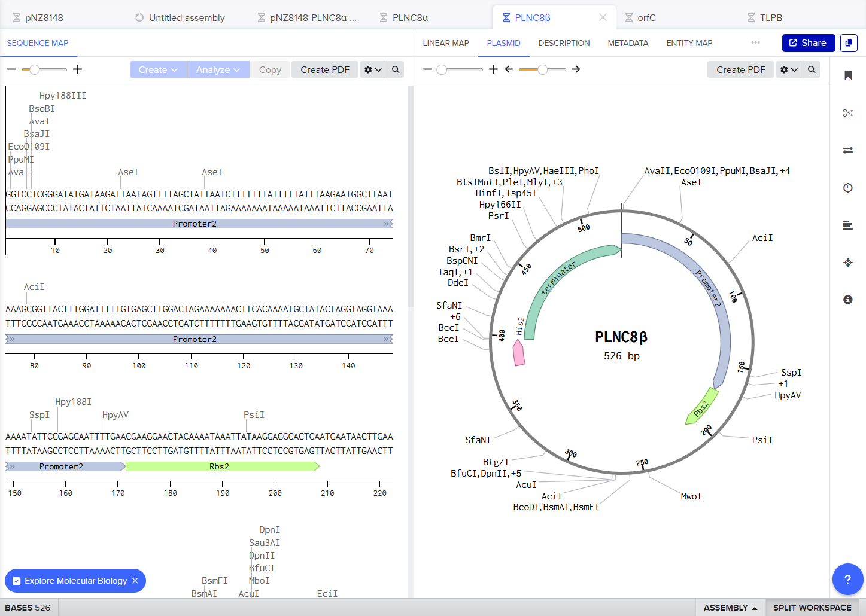Image resolution: width=866 pixels, height=616 pixels.
Task: Expand the Analyze dropdown
Action: click(x=218, y=69)
